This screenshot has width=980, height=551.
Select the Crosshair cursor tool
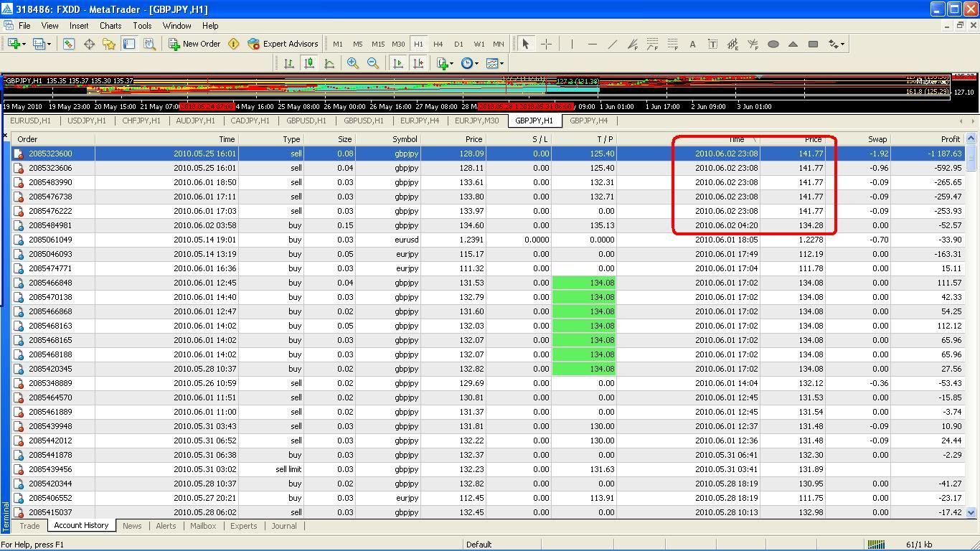pyautogui.click(x=546, y=44)
